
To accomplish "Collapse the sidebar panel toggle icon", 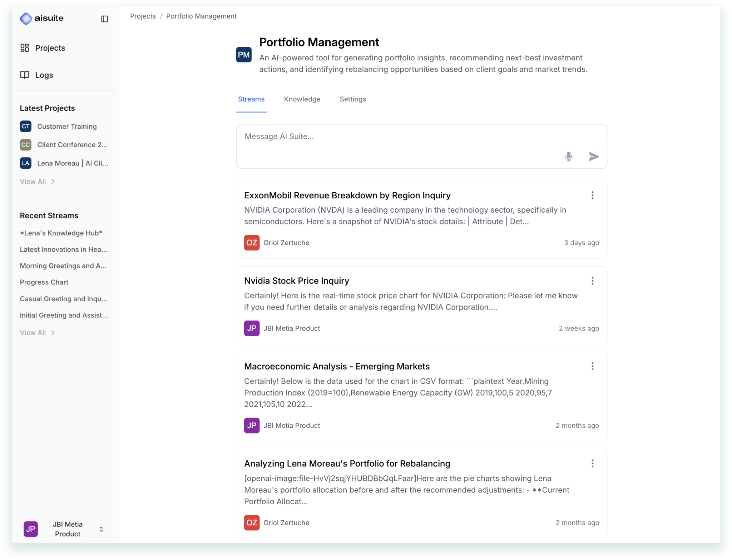I will [x=104, y=19].
